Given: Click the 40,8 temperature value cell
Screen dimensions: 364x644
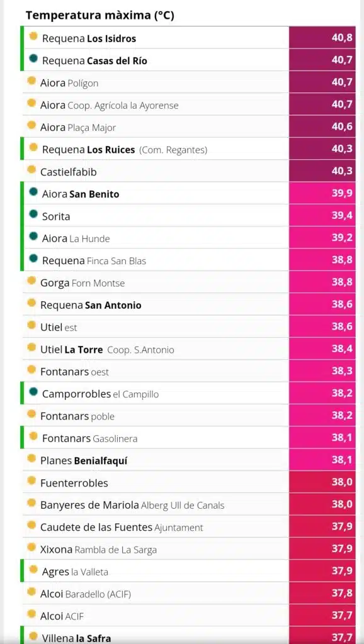Looking at the screenshot, I should click(322, 38).
